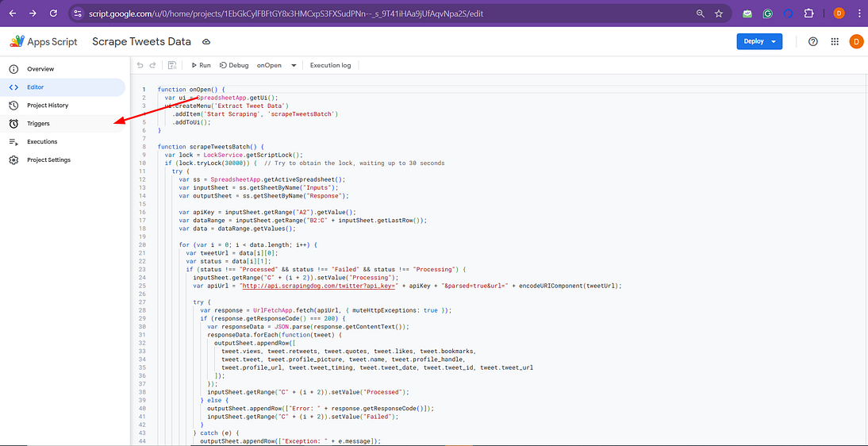Image resolution: width=868 pixels, height=446 pixels.
Task: Reload the browser page
Action: [54, 13]
